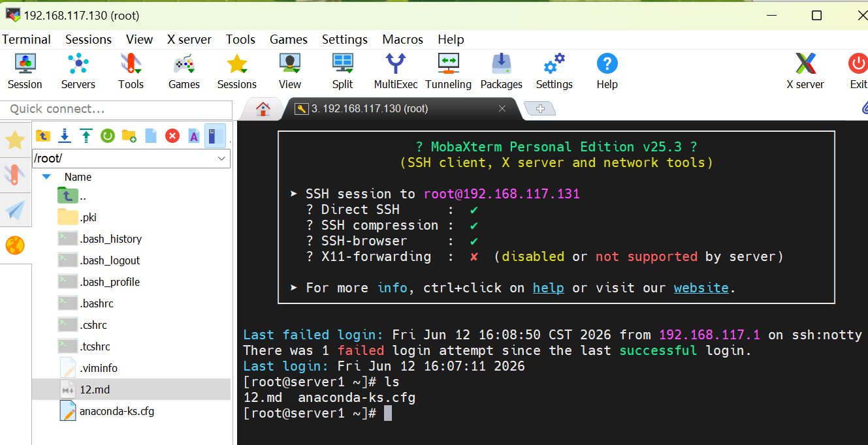
Task: Open a new tab with plus button
Action: [x=539, y=109]
